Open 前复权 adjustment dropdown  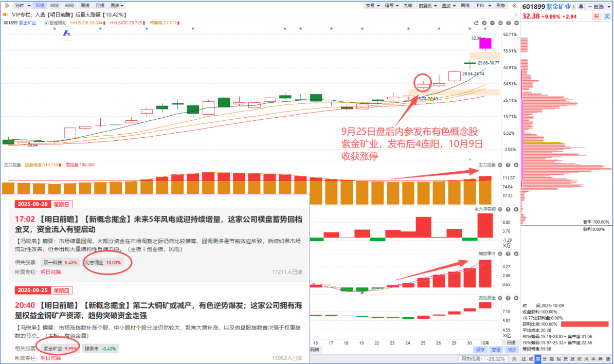pyautogui.click(x=428, y=6)
